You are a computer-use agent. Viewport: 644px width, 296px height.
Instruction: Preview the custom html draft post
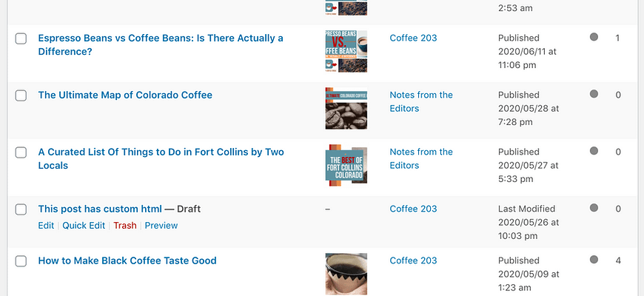point(161,226)
